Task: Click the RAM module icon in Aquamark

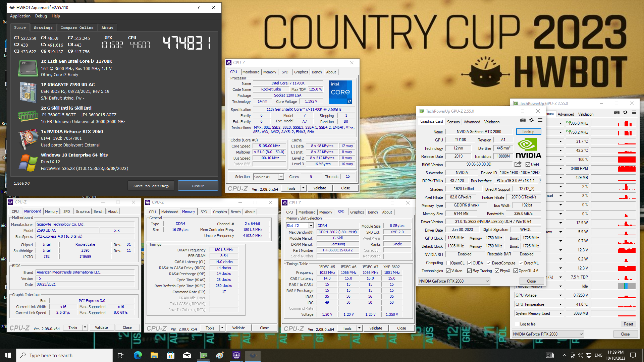Action: coord(28,116)
